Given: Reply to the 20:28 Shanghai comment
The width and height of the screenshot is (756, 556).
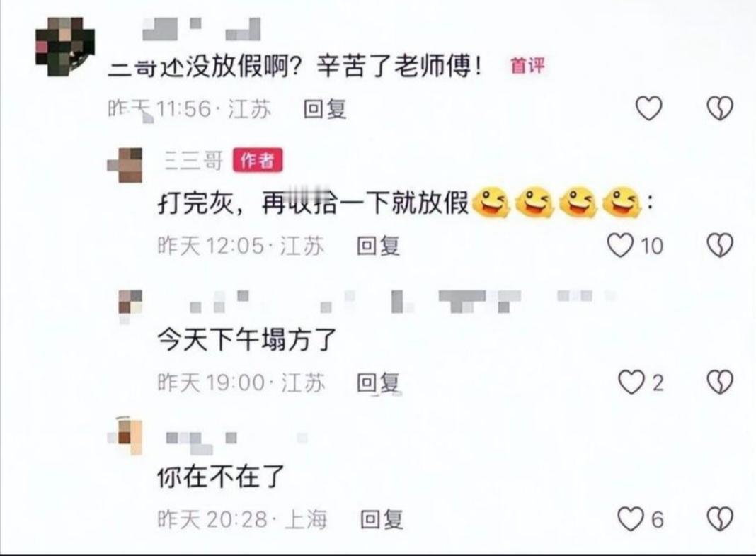Looking at the screenshot, I should [x=382, y=519].
